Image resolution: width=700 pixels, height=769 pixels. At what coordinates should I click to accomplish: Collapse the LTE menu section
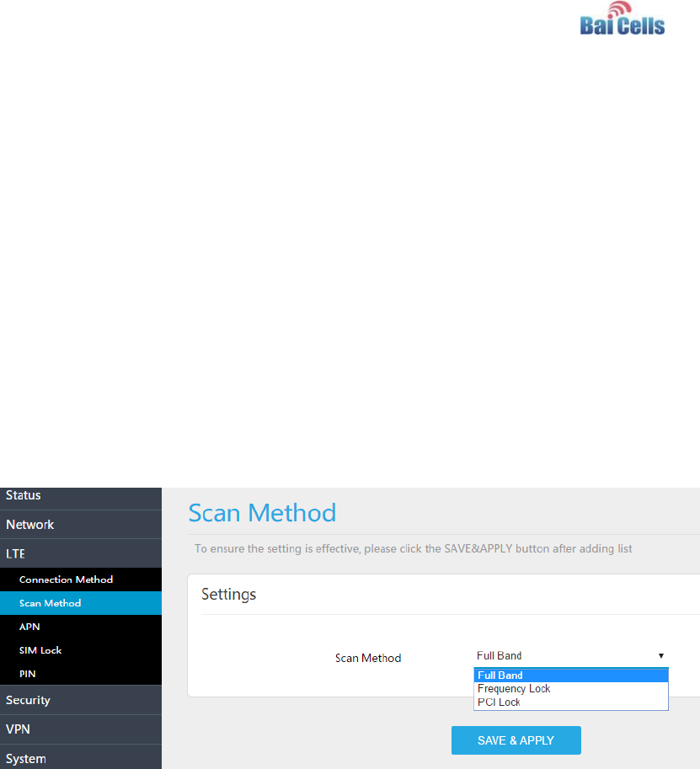pos(81,553)
